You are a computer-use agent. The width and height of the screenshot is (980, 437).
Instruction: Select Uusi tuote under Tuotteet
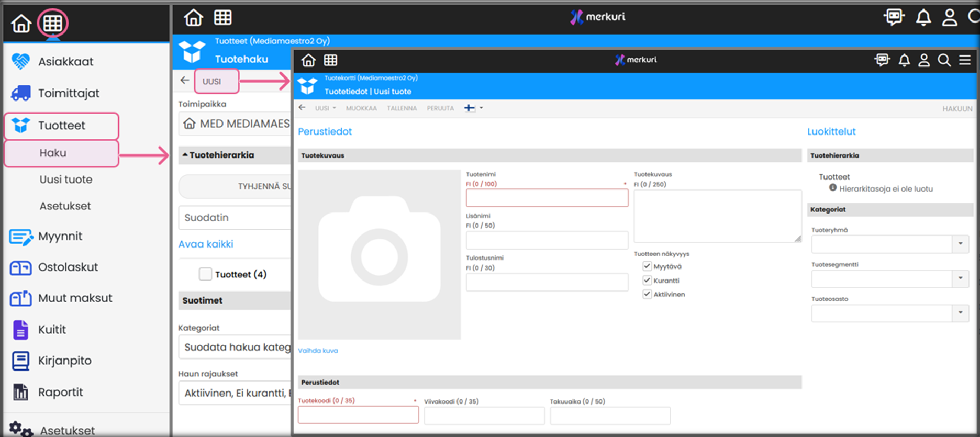pyautogui.click(x=66, y=180)
